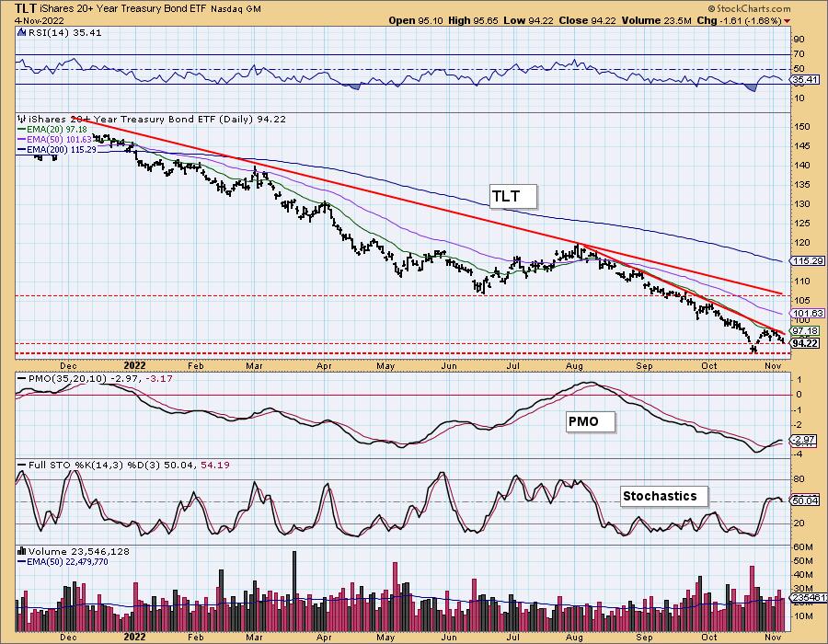Click the StockCharts.com copyright text
The image size is (828, 644).
click(749, 8)
